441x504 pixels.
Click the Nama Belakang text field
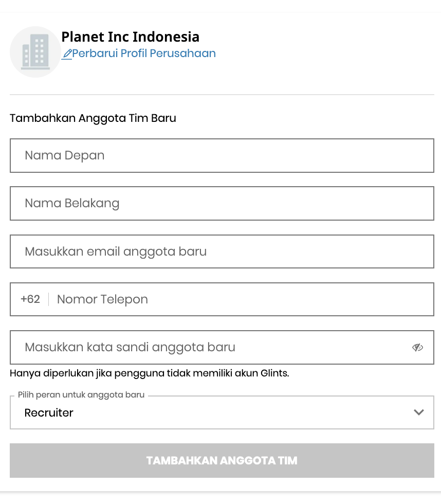click(222, 203)
